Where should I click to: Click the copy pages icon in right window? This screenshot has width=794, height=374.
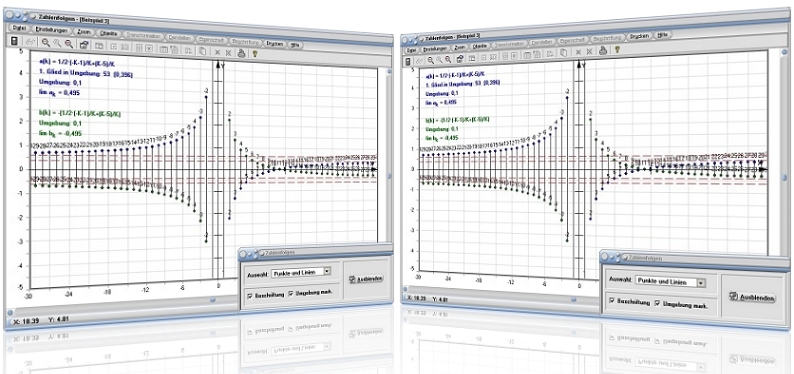(x=564, y=52)
